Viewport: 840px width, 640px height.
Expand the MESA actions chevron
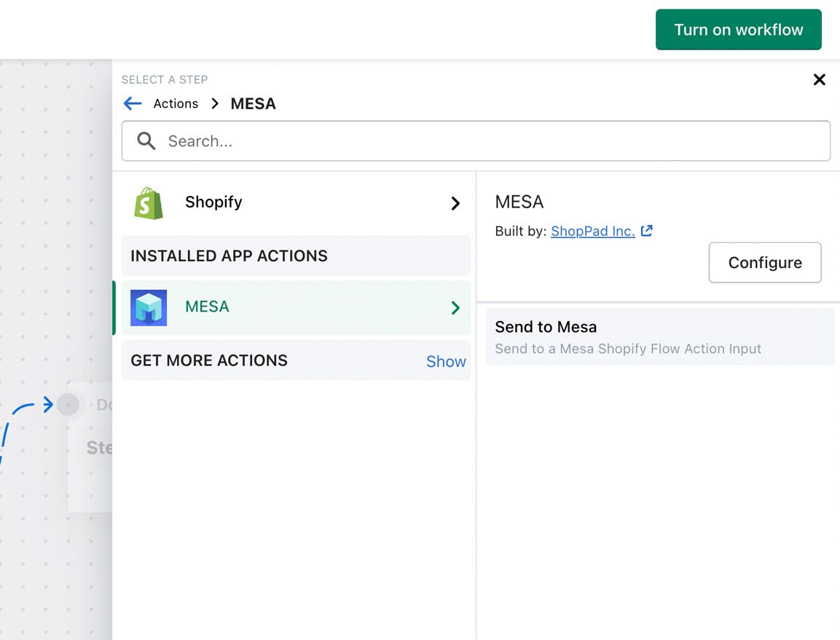click(x=455, y=307)
